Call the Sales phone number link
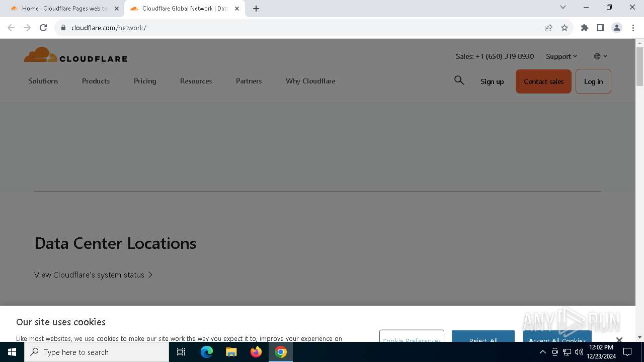The width and height of the screenshot is (644, 362). [x=495, y=56]
